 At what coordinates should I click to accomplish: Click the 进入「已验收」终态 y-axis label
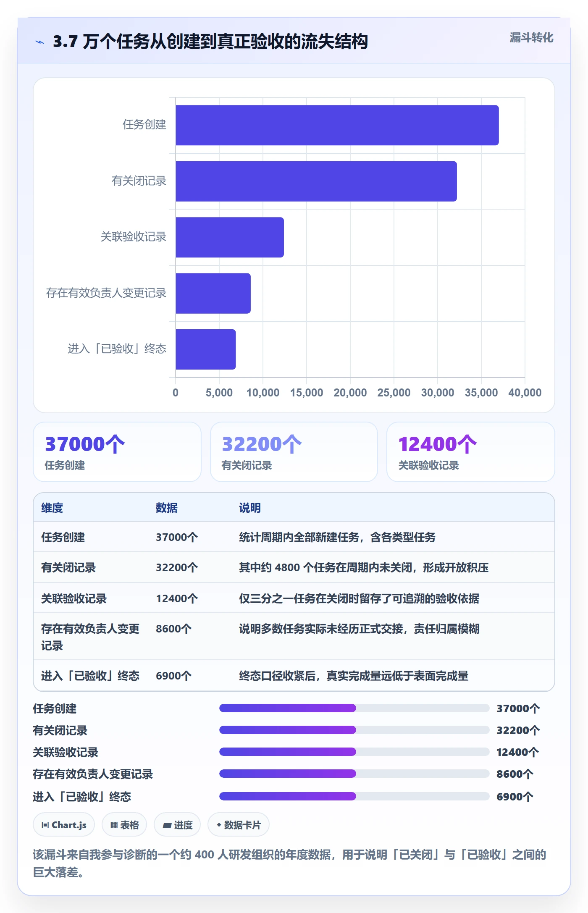[x=117, y=349]
